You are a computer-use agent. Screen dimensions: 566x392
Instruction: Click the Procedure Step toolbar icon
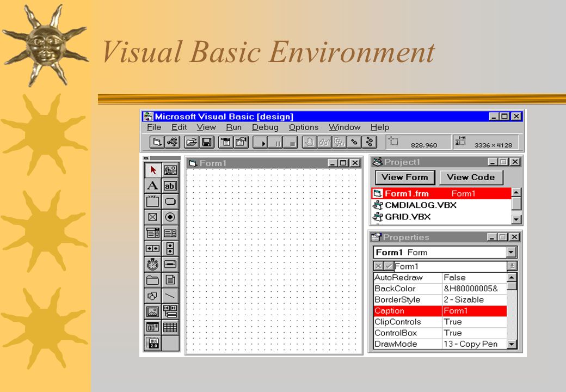[370, 142]
